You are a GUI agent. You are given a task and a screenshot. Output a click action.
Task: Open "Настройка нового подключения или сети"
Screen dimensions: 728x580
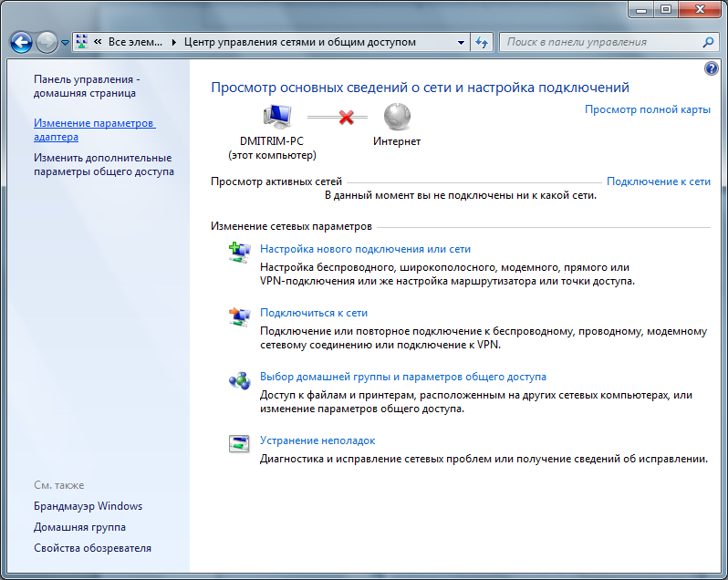(x=366, y=249)
